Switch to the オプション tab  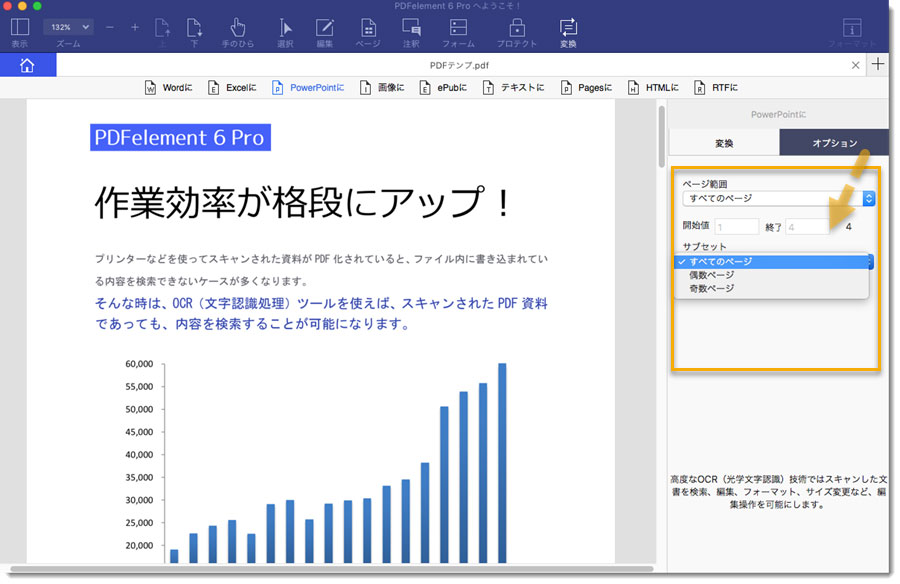point(833,142)
